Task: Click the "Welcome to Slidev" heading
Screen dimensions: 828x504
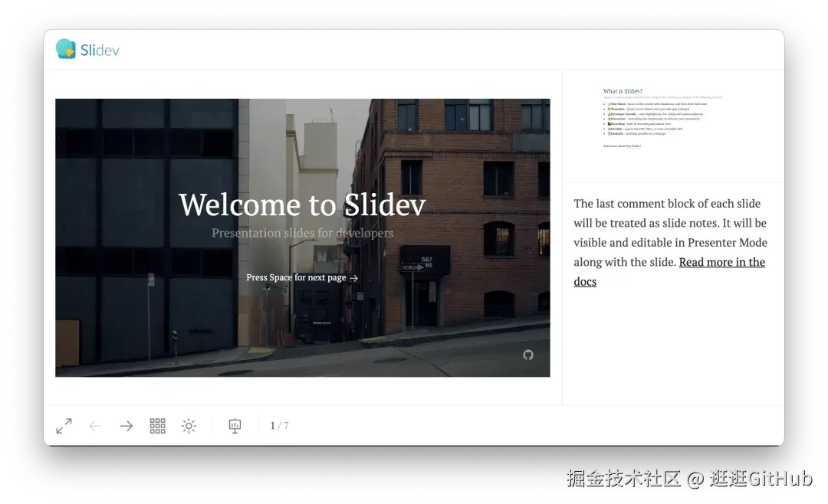Action: tap(302, 205)
